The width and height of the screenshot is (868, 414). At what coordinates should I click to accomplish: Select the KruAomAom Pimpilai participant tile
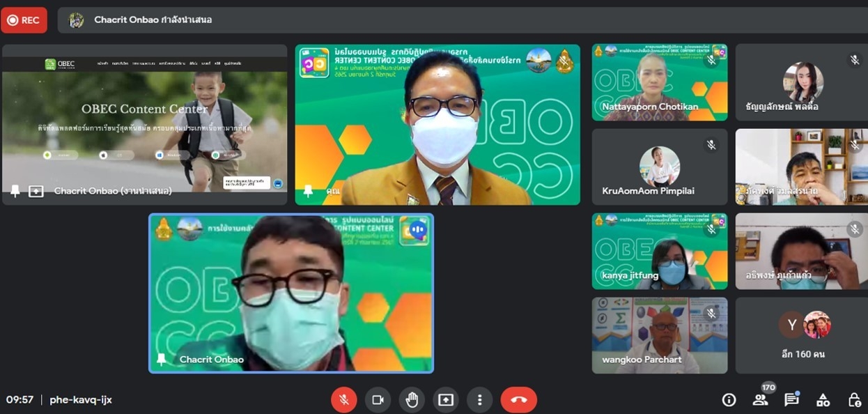659,167
